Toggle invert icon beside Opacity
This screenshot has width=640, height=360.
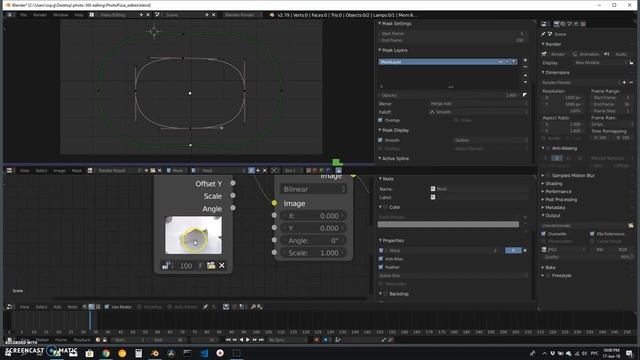click(x=524, y=95)
